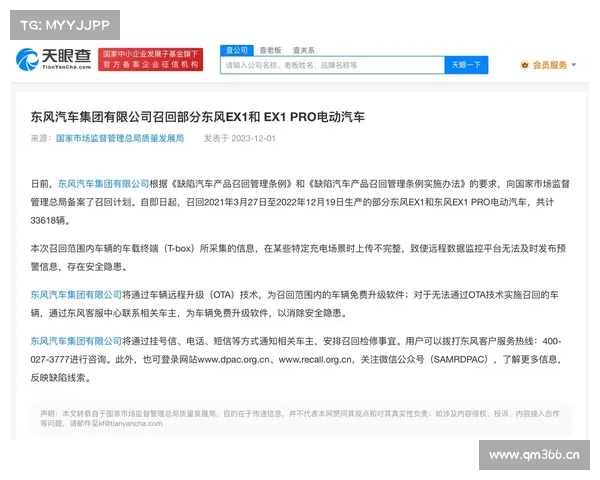Switch to the 查公司 search tab
This screenshot has height=480, width=600.
[236, 50]
